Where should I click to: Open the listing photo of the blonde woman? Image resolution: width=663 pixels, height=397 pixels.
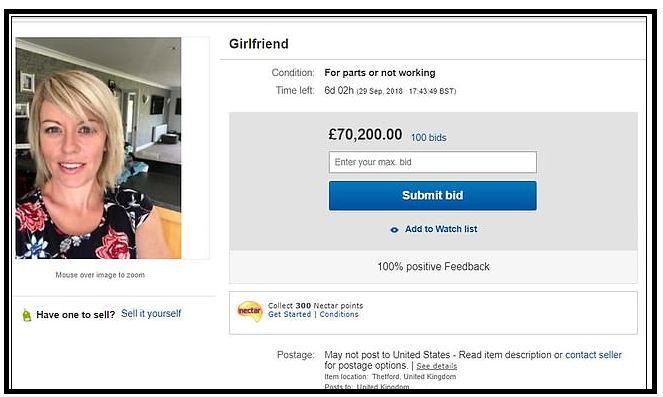[99, 148]
